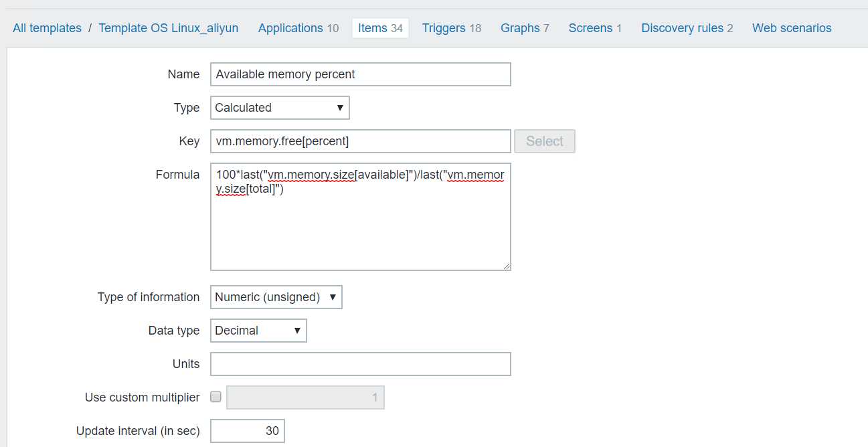Focus the Key input field
The height and width of the screenshot is (447, 868).
[x=361, y=141]
